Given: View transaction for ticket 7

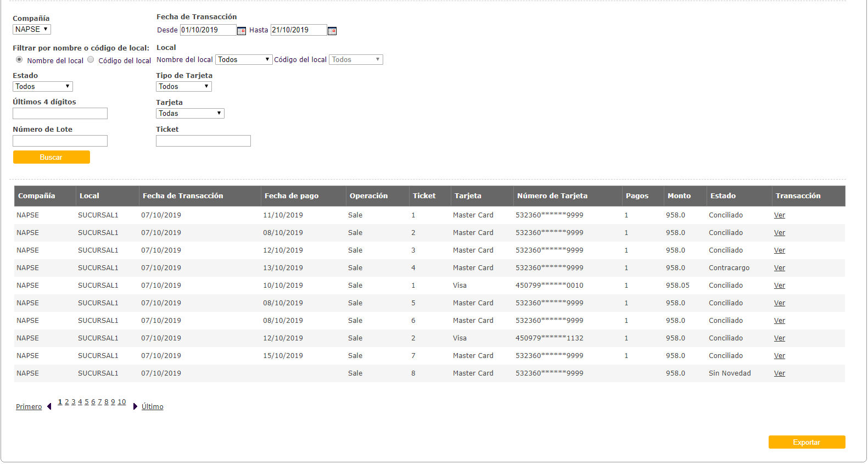Looking at the screenshot, I should [x=780, y=356].
